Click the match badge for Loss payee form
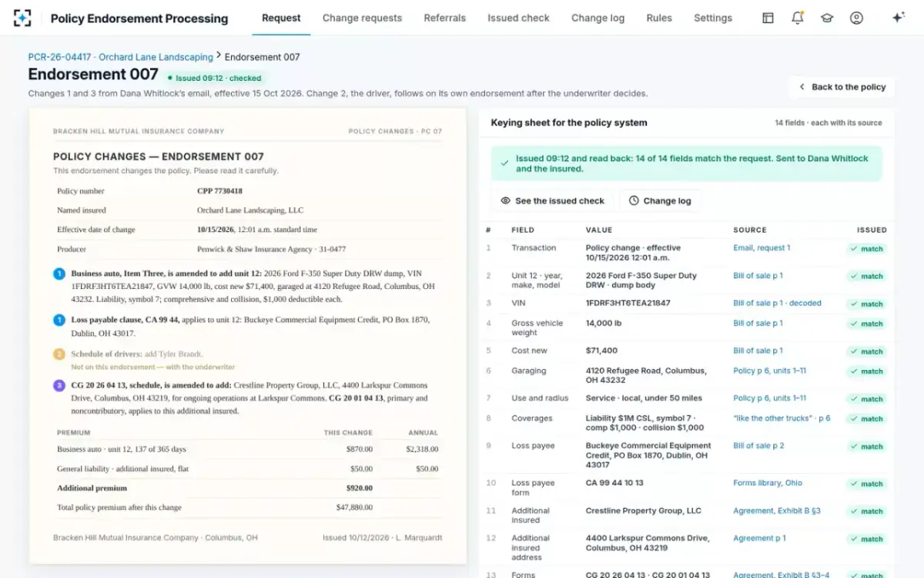The height and width of the screenshot is (578, 924). (866, 484)
